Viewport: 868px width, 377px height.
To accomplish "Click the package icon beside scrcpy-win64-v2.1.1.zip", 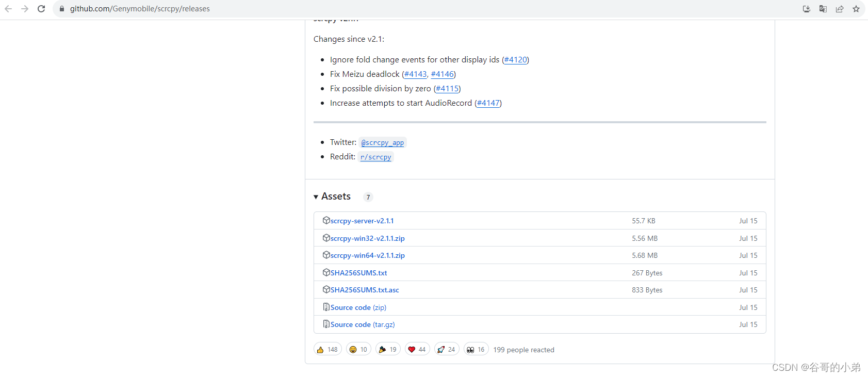I will 326,255.
